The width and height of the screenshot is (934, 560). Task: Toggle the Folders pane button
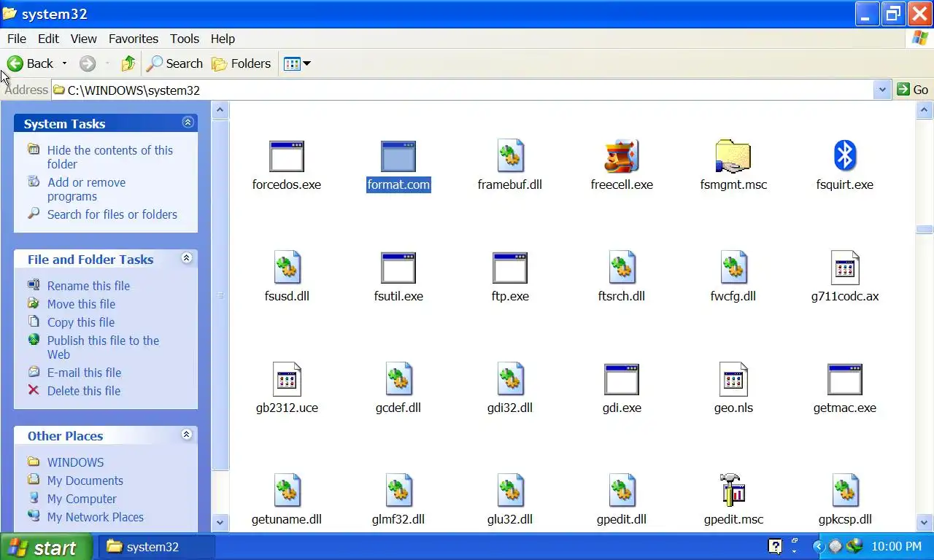tap(242, 63)
